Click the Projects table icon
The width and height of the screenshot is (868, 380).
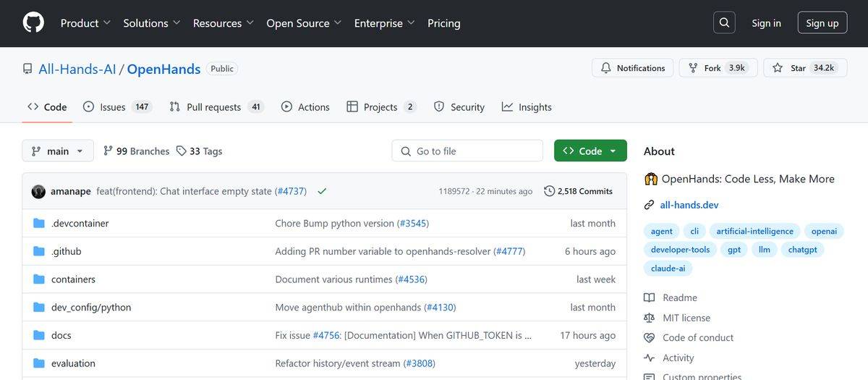click(352, 106)
